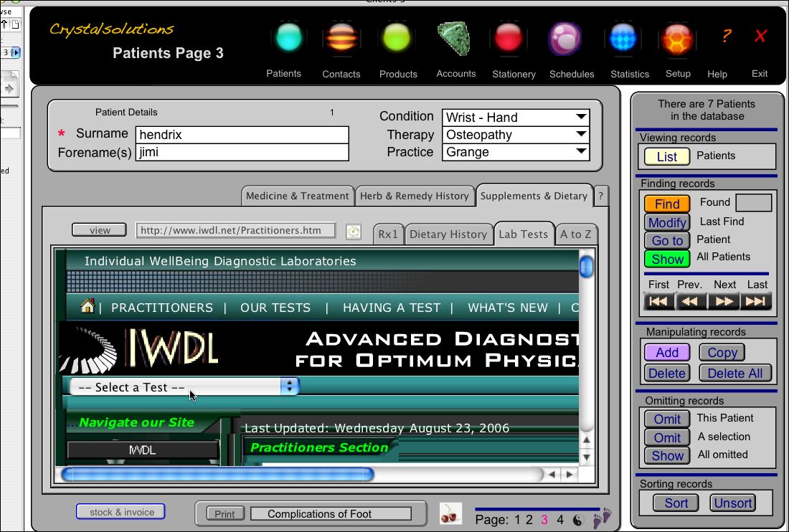Click the footprints page icon
The height and width of the screenshot is (532, 789).
coord(602,518)
